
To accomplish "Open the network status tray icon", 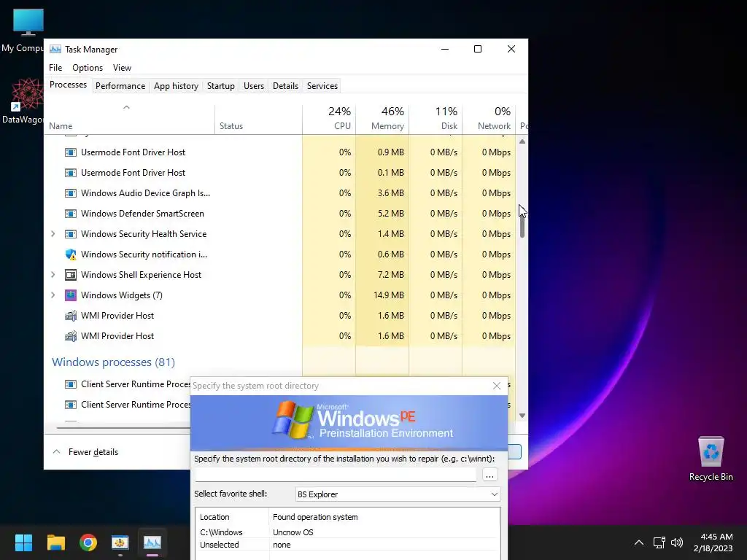I will [x=659, y=542].
